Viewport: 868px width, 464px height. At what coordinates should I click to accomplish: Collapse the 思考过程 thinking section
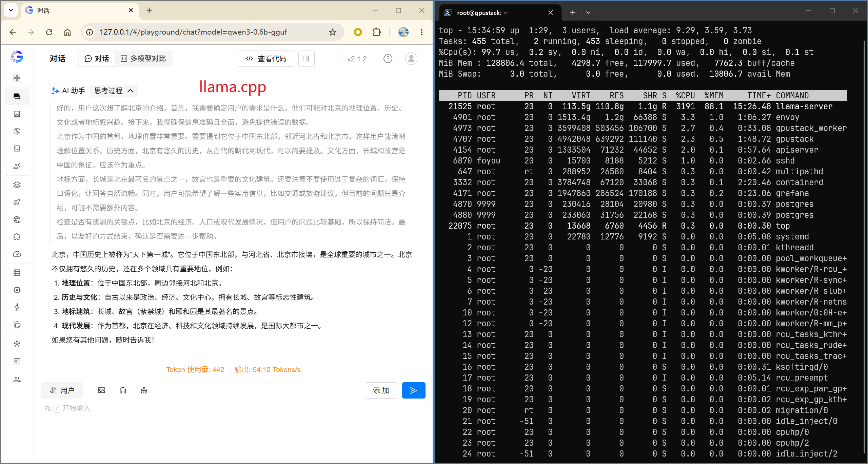click(114, 91)
